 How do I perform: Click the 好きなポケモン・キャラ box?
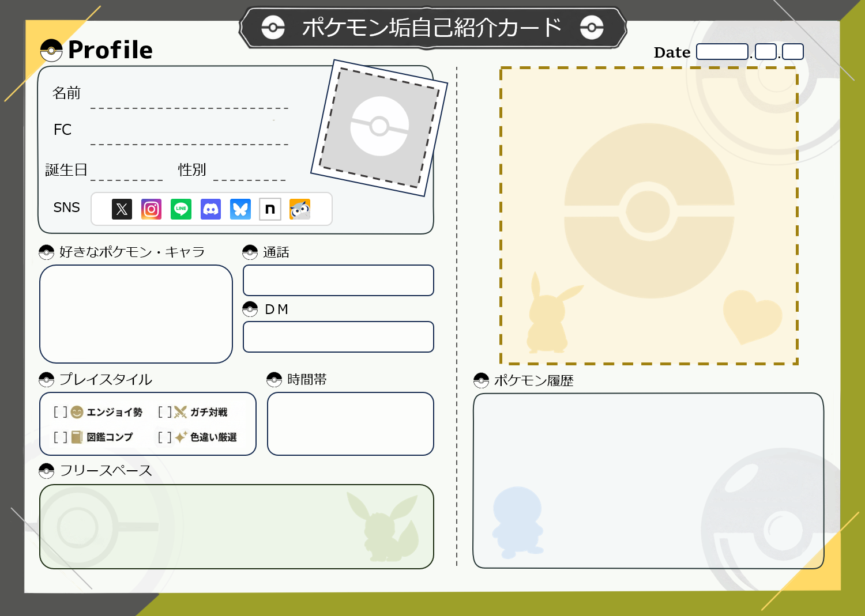click(136, 314)
